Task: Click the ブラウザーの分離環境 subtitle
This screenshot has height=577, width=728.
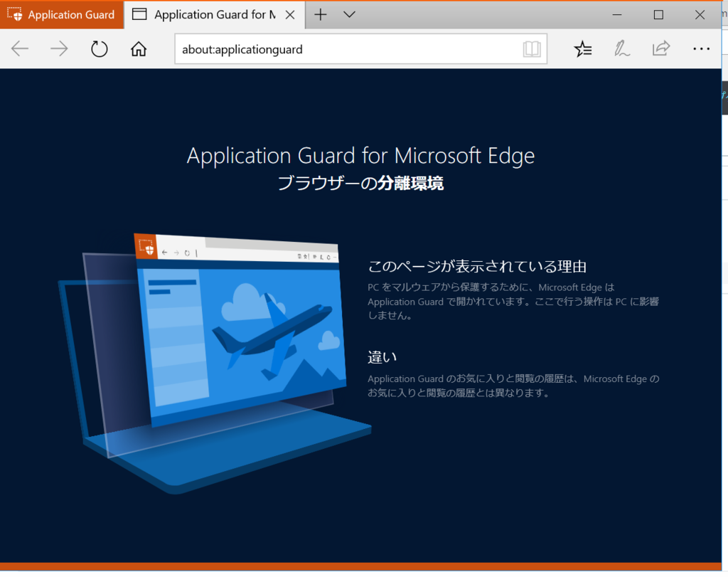Action: pos(360,184)
